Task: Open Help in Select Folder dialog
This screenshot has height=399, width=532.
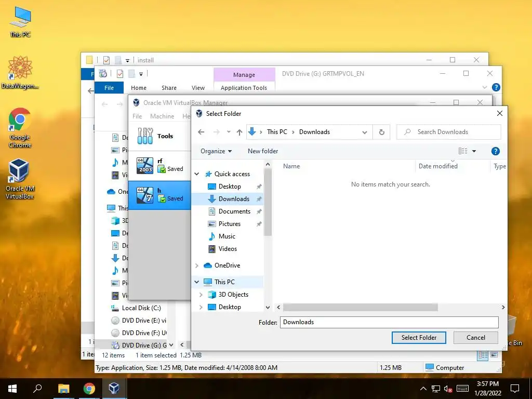Action: [x=495, y=151]
